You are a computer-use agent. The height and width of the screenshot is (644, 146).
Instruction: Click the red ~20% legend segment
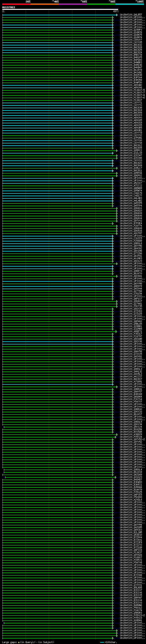[16, 4]
